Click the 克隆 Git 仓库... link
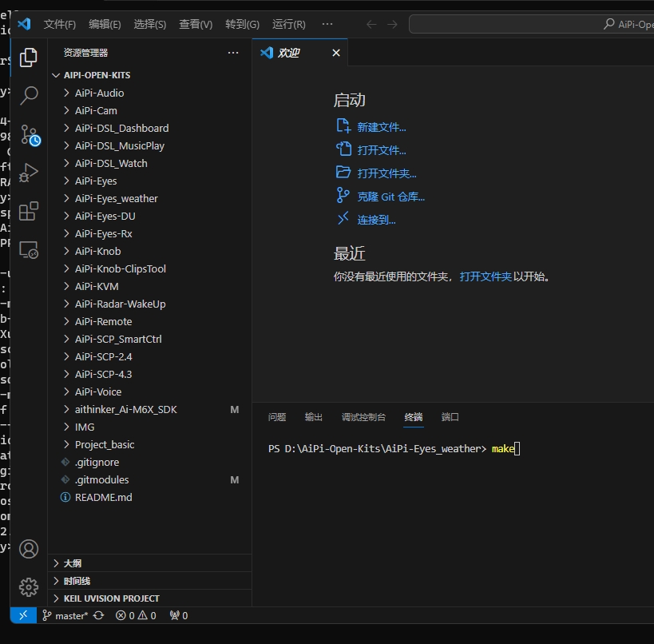654x644 pixels. coord(380,197)
